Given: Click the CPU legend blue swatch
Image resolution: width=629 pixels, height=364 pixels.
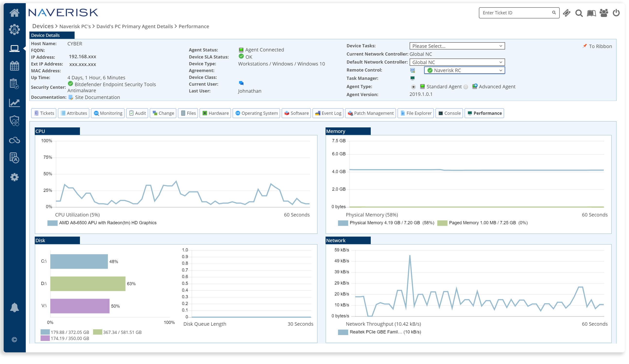Looking at the screenshot, I should pos(52,223).
